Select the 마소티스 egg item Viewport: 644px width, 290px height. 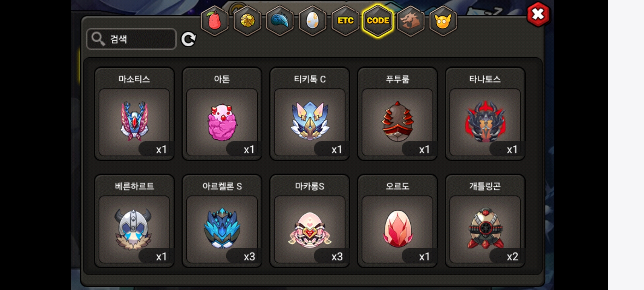134,114
